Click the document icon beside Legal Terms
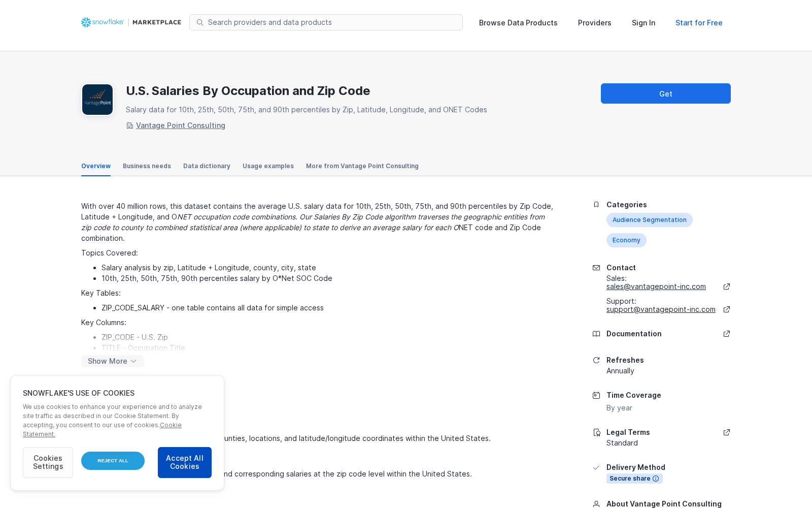This screenshot has height=508, width=812. [x=596, y=432]
